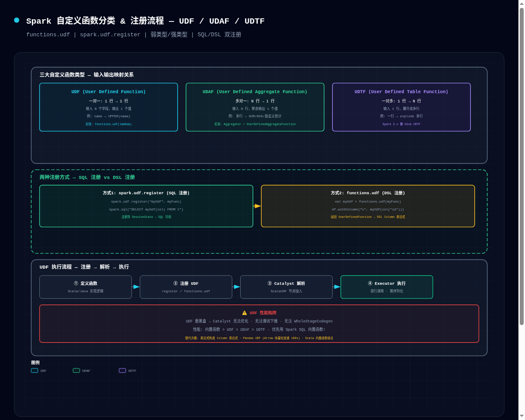Click the text '逐行调用 · 需序列化'
Image resolution: width=525 pixels, height=420 pixels.
click(387, 291)
